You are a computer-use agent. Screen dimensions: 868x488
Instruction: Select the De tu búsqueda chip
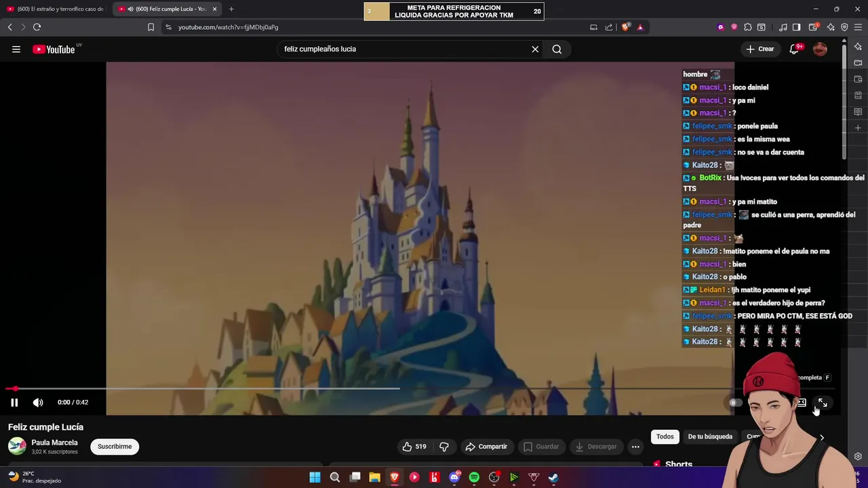pos(710,436)
